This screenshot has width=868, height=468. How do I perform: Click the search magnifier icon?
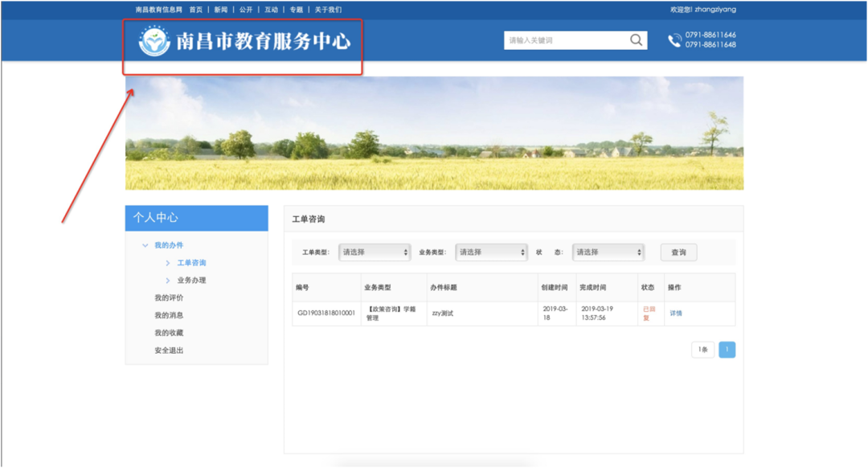635,39
